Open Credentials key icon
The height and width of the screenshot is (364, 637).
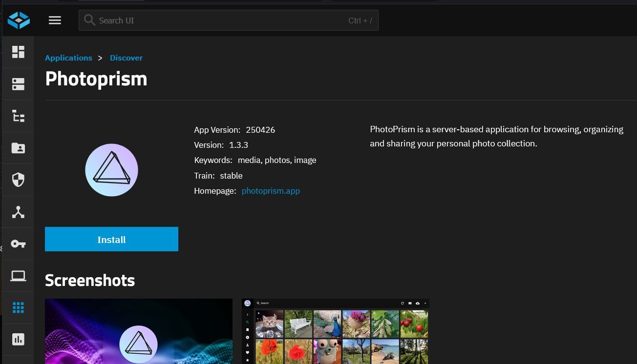click(x=18, y=243)
